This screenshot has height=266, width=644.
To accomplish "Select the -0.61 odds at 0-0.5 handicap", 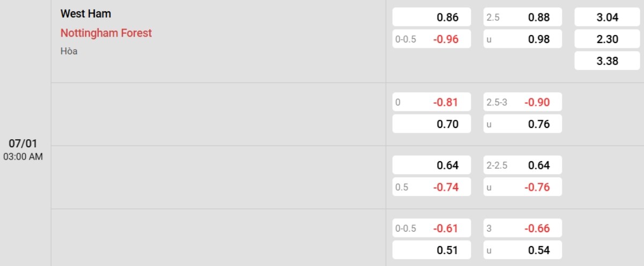I will pyautogui.click(x=431, y=228).
